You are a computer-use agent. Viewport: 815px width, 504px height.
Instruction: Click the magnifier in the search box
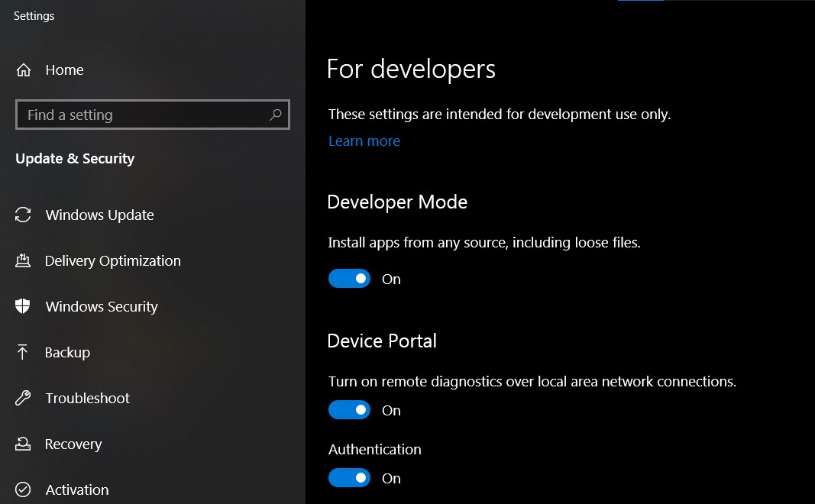coord(275,114)
